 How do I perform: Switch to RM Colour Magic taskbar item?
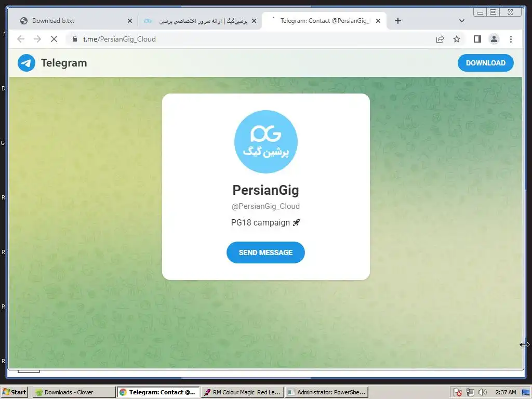[242, 392]
